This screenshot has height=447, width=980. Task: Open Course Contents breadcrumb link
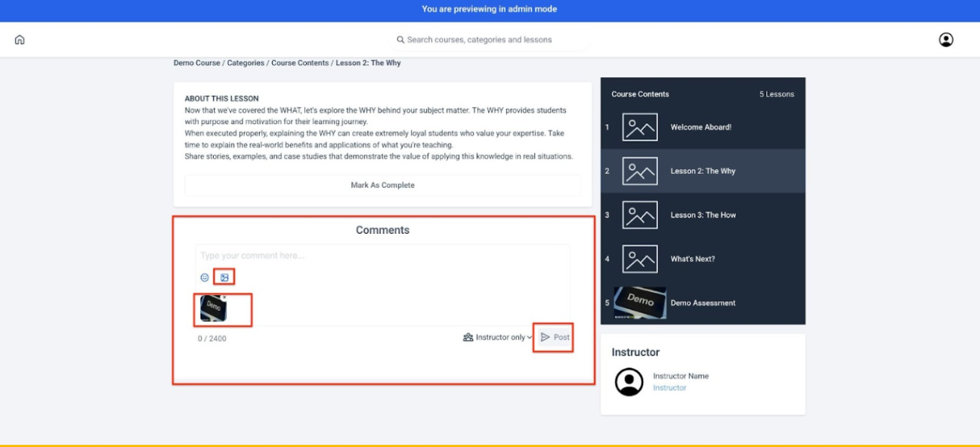[x=300, y=63]
